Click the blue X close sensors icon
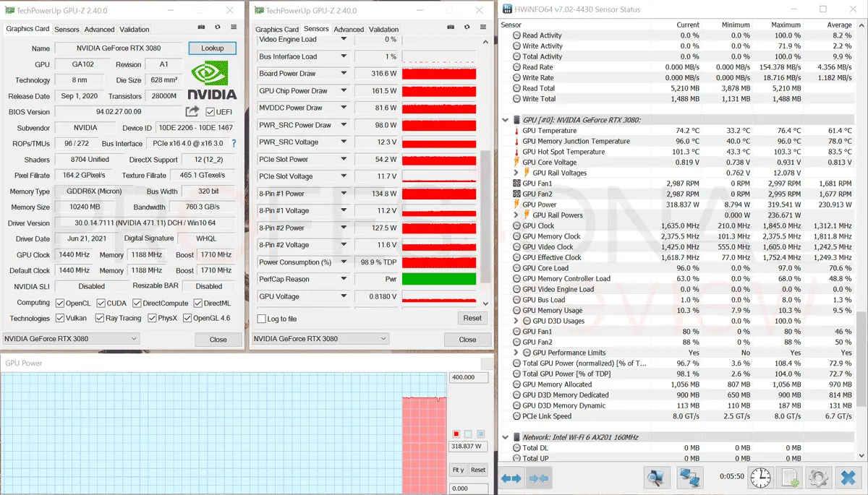The image size is (868, 495). coord(847,478)
